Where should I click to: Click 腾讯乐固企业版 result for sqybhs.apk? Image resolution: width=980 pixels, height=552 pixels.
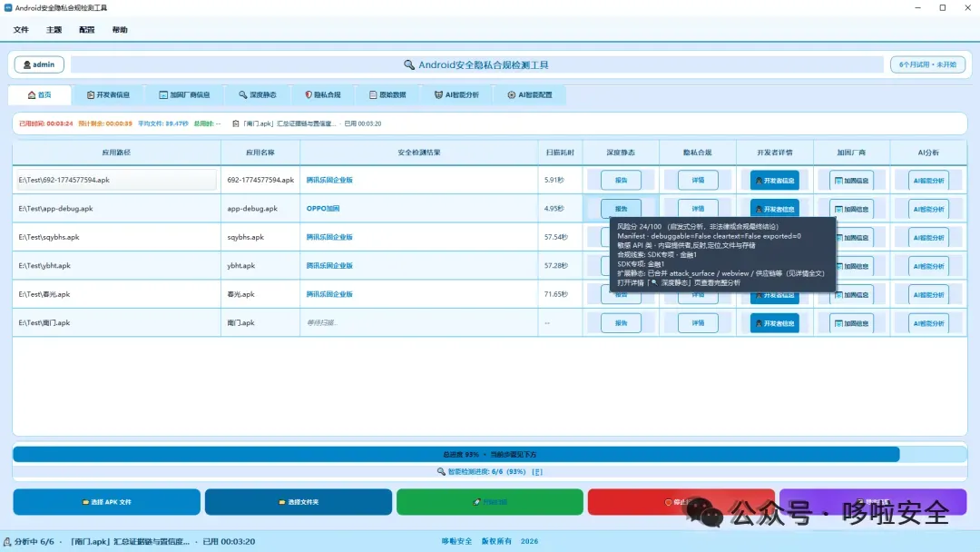[329, 237]
